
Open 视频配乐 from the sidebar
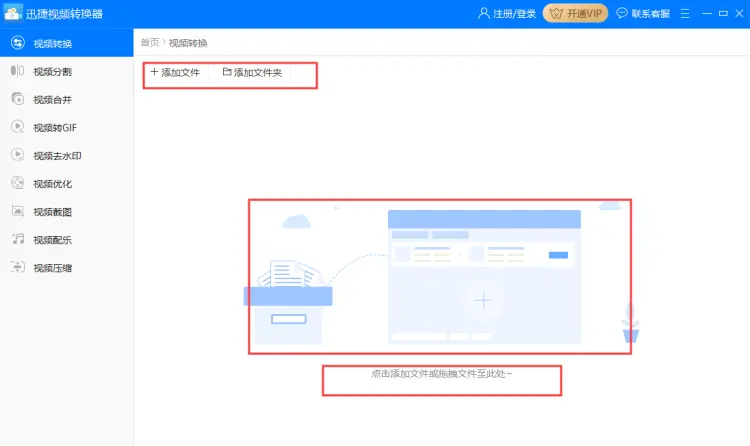[x=66, y=240]
